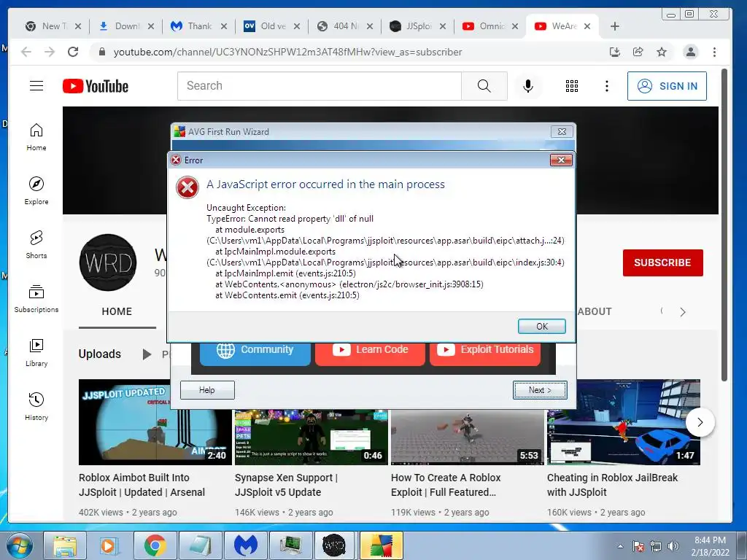Open History in the YouTube sidebar
This screenshot has height=560, width=747.
[36, 406]
